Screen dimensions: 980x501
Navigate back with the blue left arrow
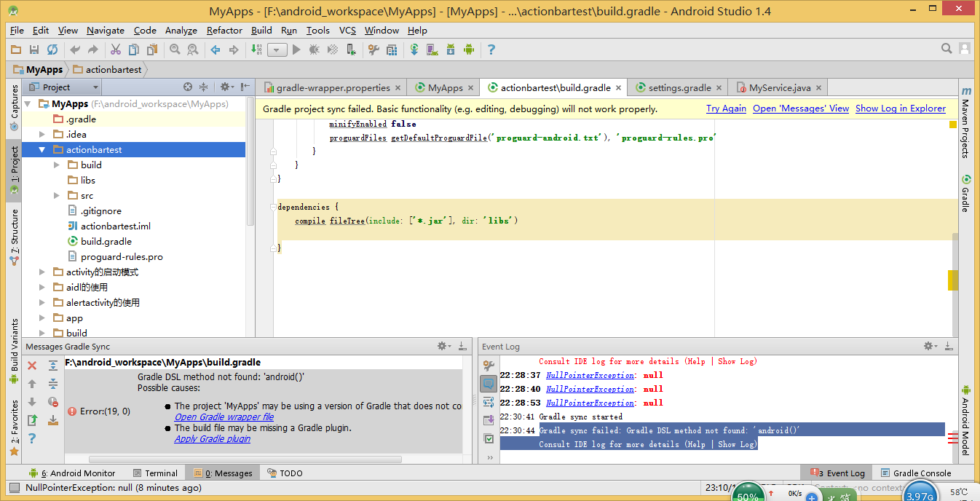[x=216, y=50]
